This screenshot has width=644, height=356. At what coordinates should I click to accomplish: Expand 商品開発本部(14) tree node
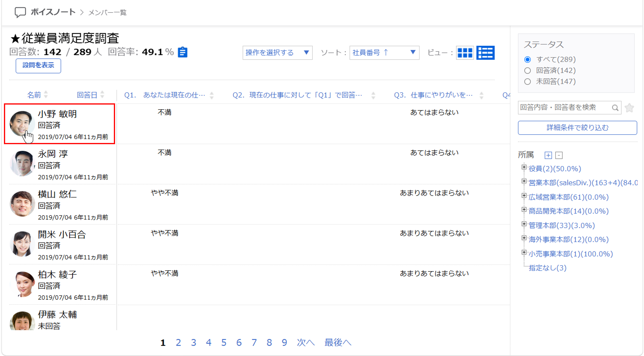coord(524,209)
